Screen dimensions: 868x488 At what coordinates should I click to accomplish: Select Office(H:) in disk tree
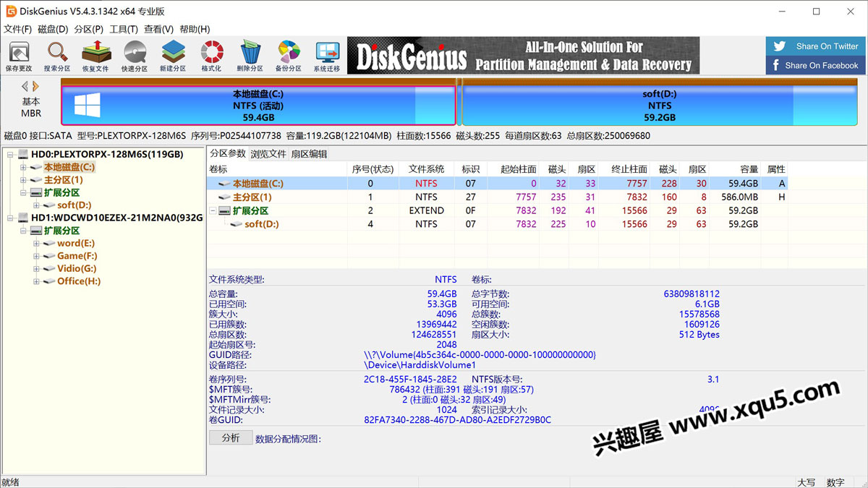79,281
